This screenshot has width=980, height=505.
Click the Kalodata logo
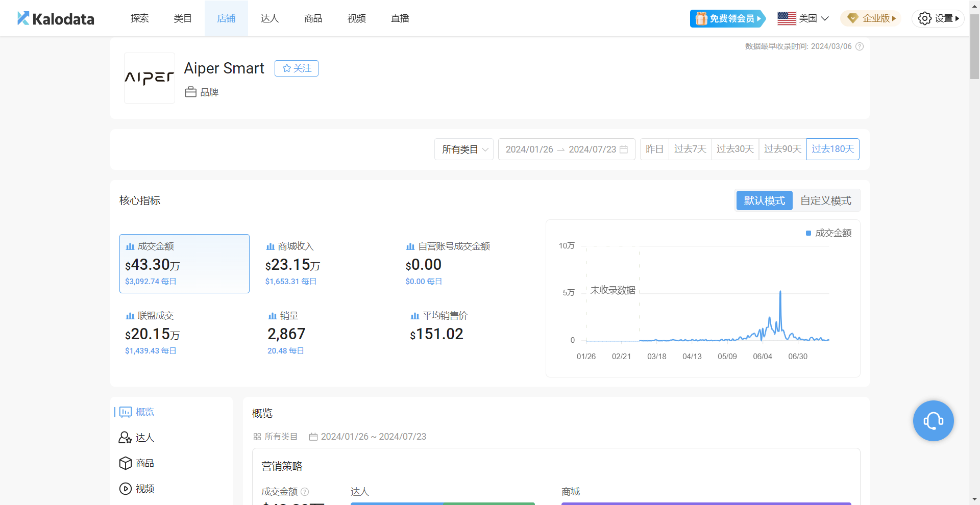(56, 18)
